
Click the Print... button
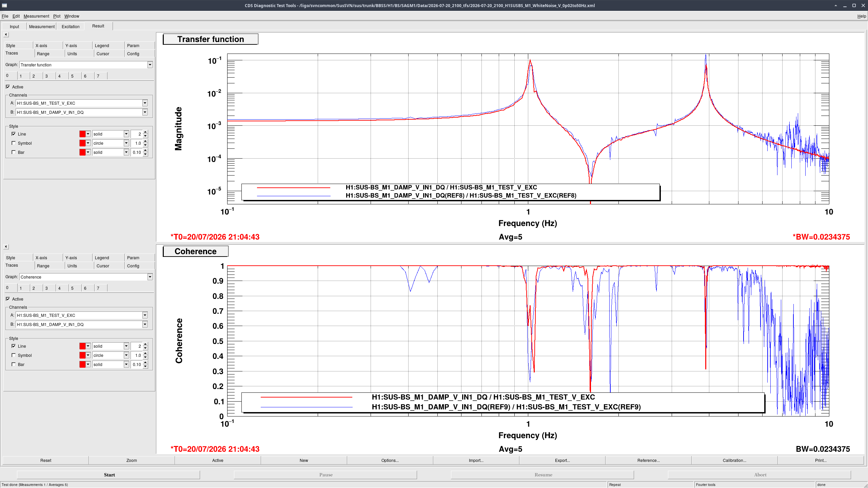(x=821, y=460)
